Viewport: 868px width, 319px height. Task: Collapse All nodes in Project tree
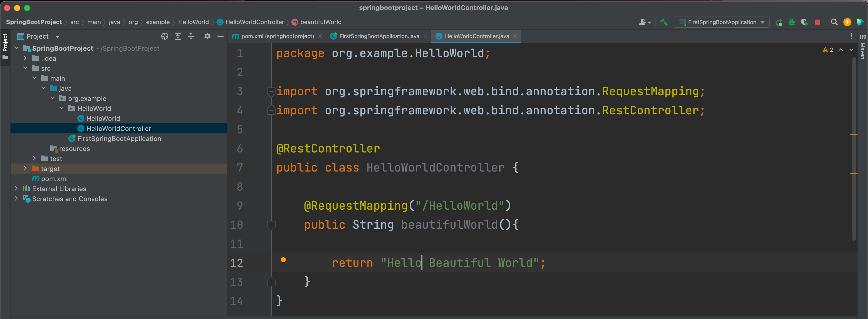191,36
